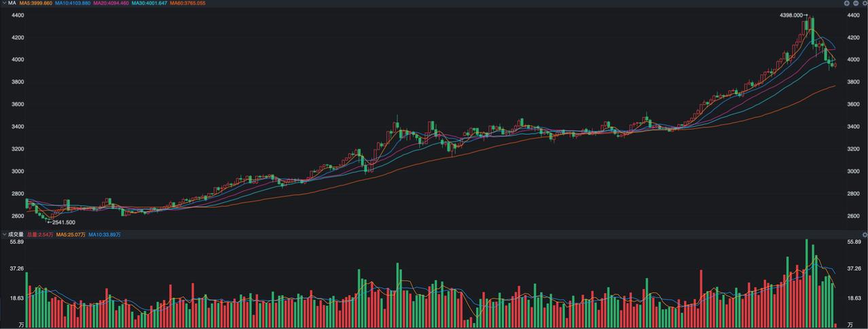This screenshot has width=868, height=329.
Task: Click the 2541.500 low price marker
Action: 64,222
